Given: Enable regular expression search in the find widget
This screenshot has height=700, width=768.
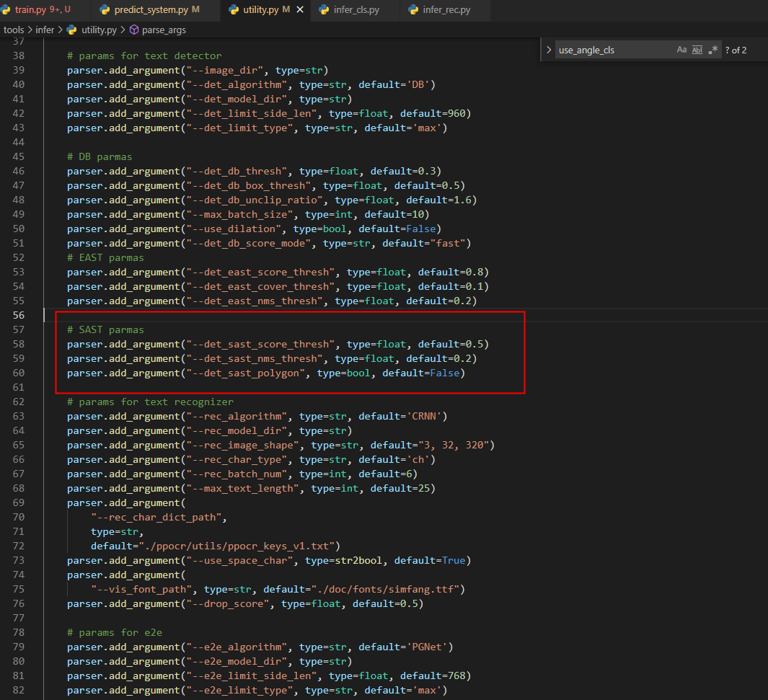Looking at the screenshot, I should tap(712, 49).
